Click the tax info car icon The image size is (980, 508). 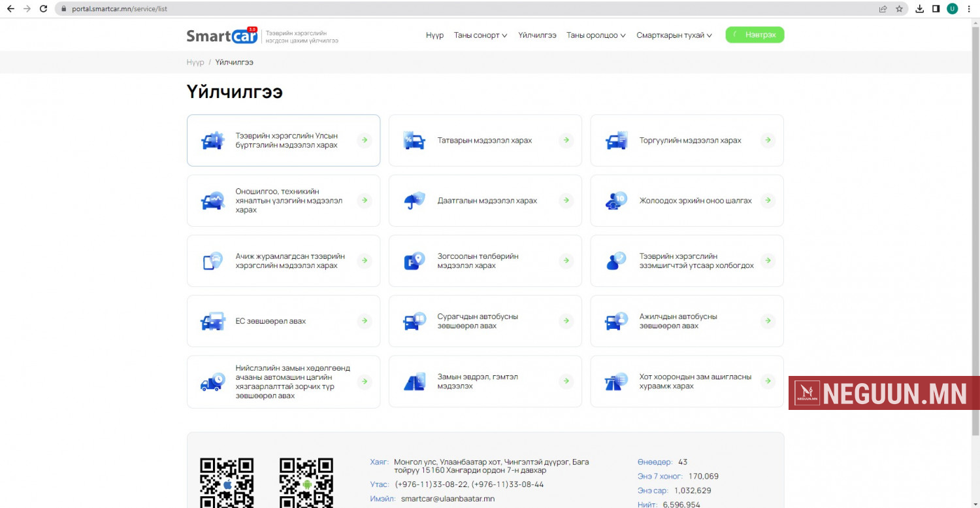click(414, 141)
